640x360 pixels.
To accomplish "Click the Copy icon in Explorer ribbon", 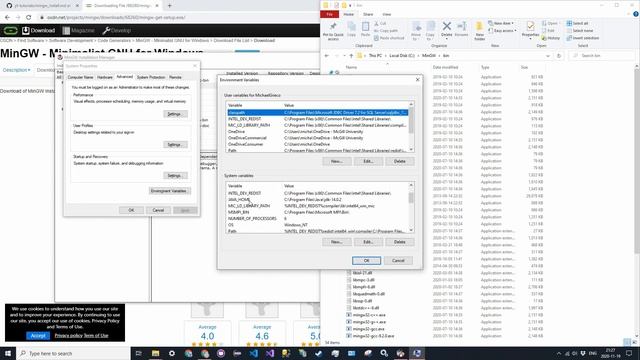I will (351, 29).
